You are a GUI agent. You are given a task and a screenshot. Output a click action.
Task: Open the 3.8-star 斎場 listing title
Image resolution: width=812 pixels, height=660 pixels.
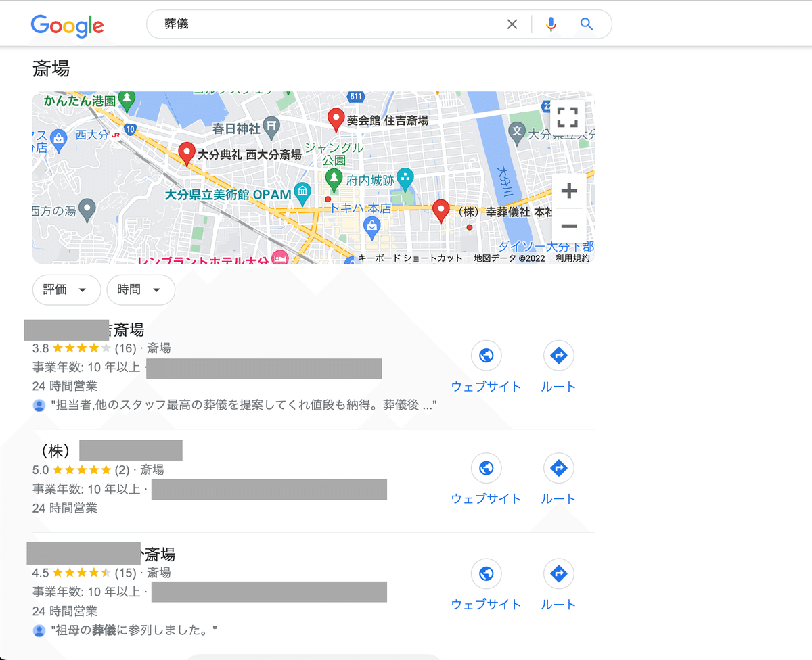tap(85, 330)
